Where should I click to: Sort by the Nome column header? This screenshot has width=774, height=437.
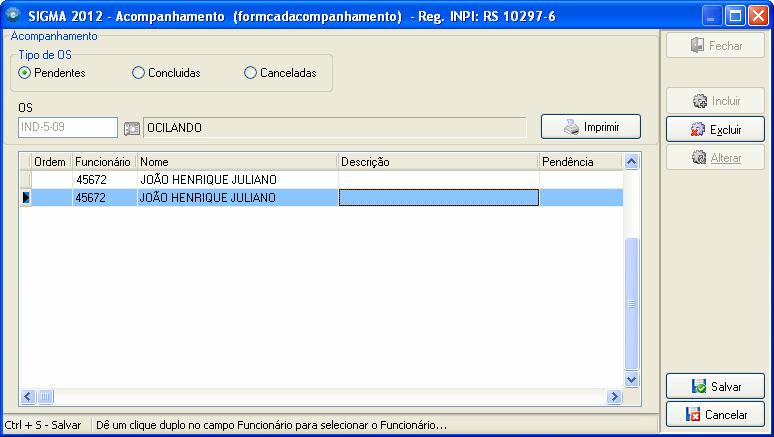tap(237, 162)
